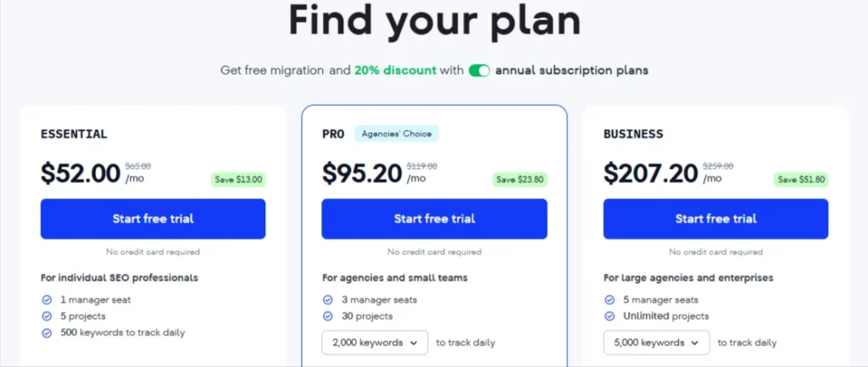868x367 pixels.
Task: Start free trial for Business plan
Action: point(715,219)
